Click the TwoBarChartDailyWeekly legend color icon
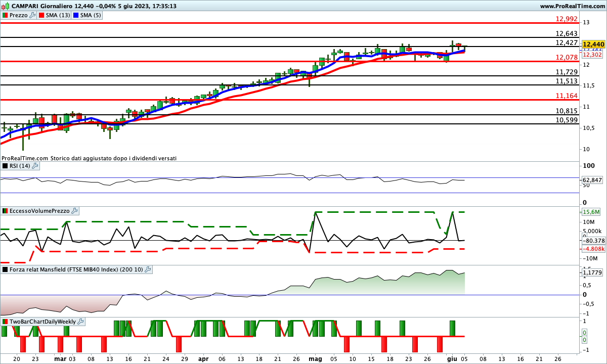Screen dimensions: 607x364 [5, 322]
